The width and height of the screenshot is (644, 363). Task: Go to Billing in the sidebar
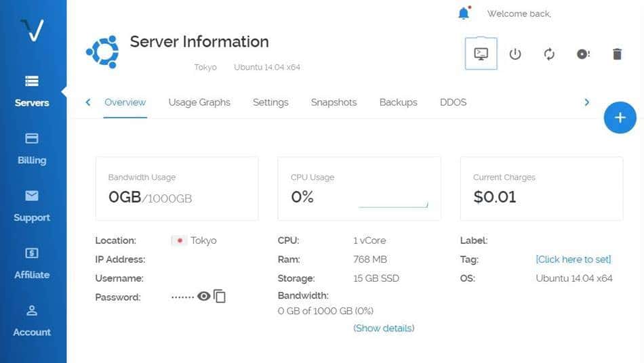click(32, 149)
